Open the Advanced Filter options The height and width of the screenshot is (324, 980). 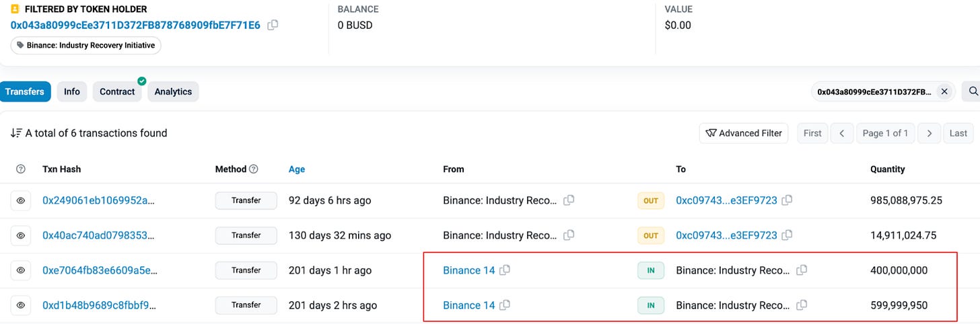tap(744, 133)
